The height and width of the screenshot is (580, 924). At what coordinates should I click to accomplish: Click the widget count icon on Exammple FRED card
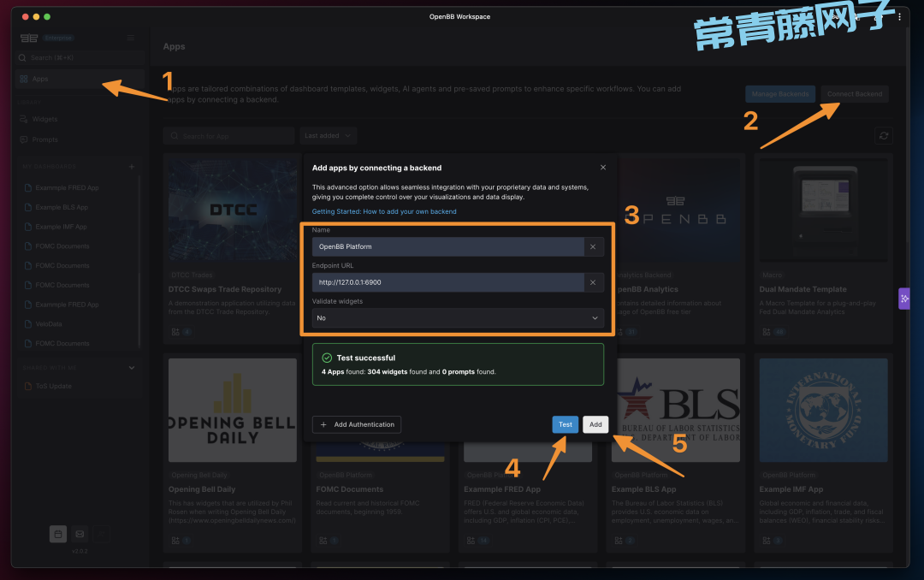471,541
